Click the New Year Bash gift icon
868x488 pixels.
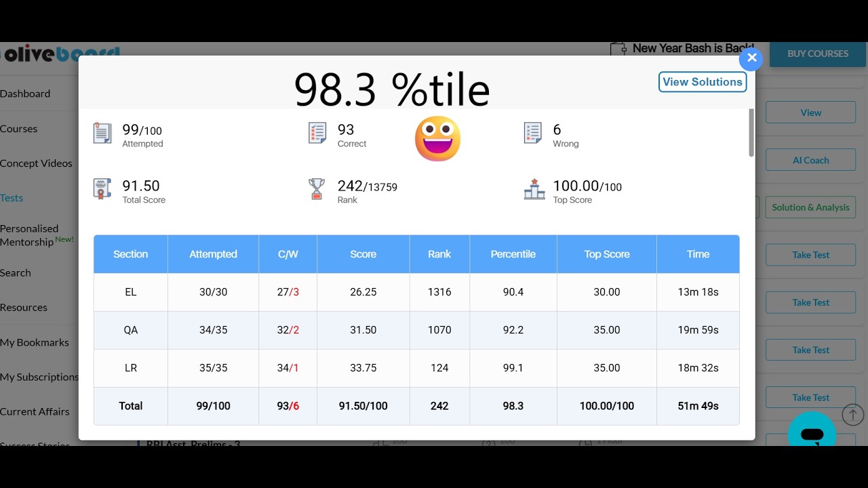click(618, 49)
